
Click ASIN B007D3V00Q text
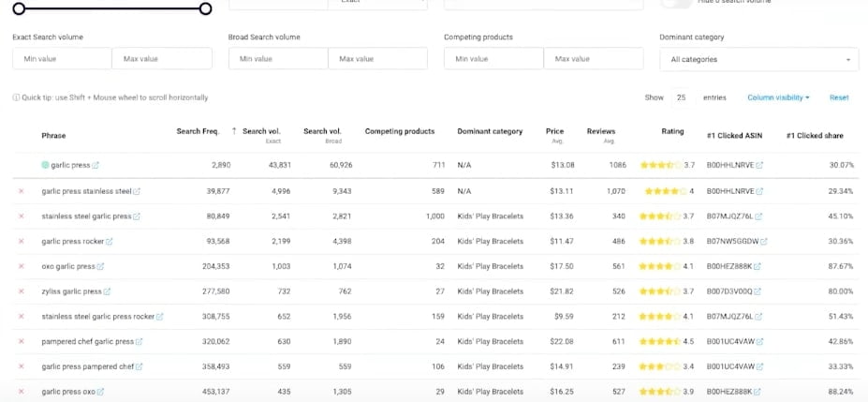click(729, 291)
